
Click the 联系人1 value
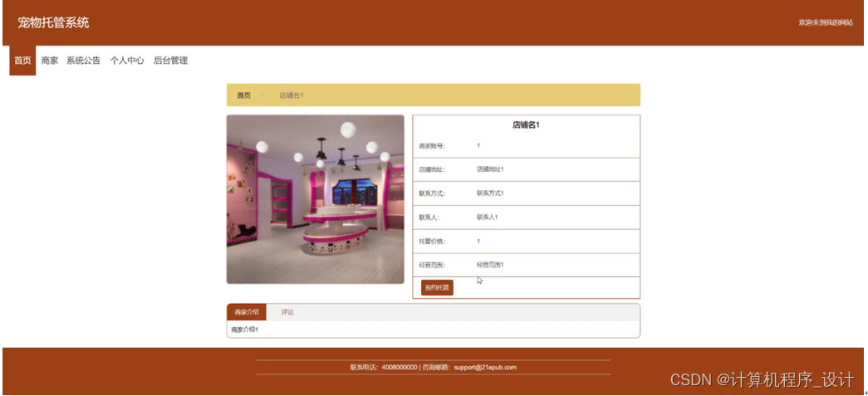click(487, 217)
